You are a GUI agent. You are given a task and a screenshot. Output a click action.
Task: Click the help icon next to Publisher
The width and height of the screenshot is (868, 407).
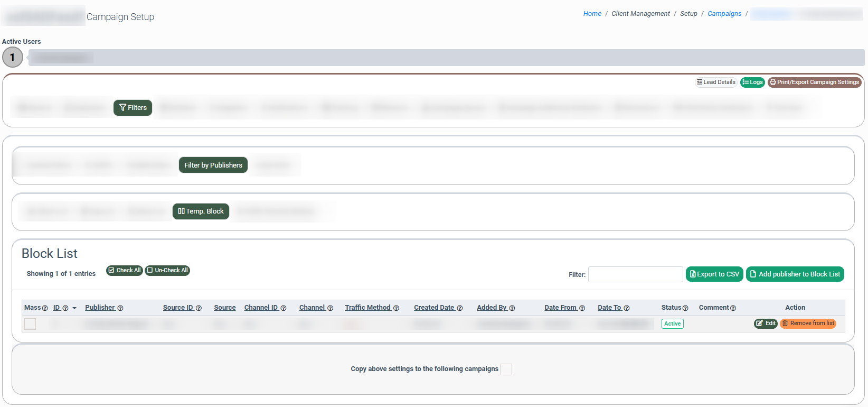(120, 308)
